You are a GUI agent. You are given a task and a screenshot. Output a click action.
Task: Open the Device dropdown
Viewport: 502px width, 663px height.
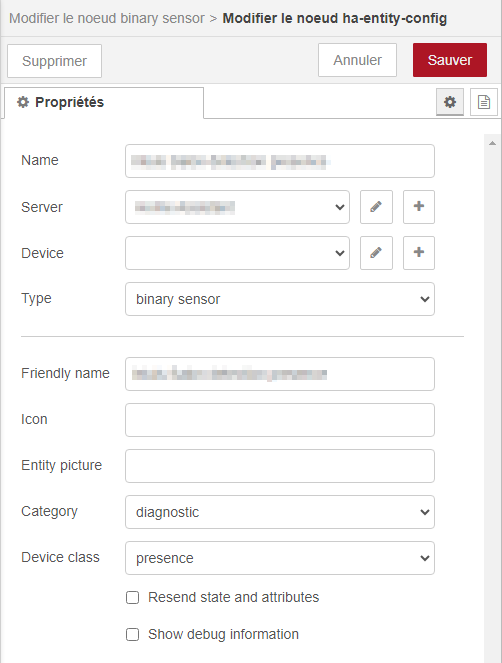coord(237,253)
